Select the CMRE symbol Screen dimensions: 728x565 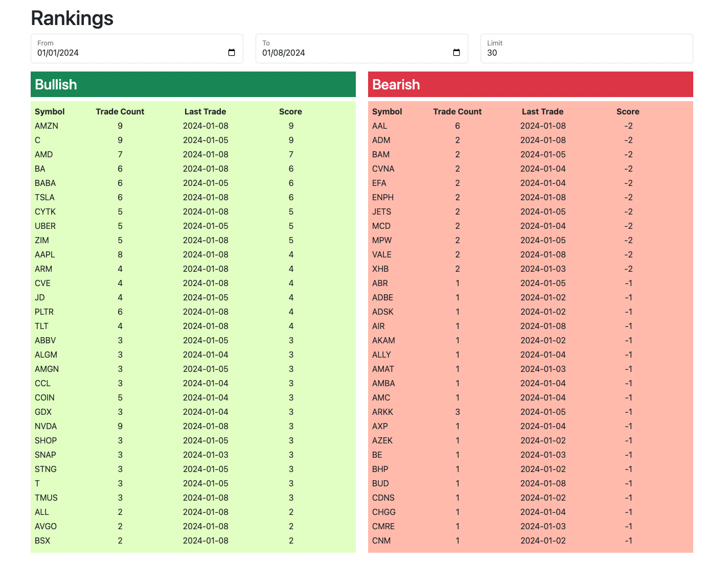pyautogui.click(x=383, y=526)
